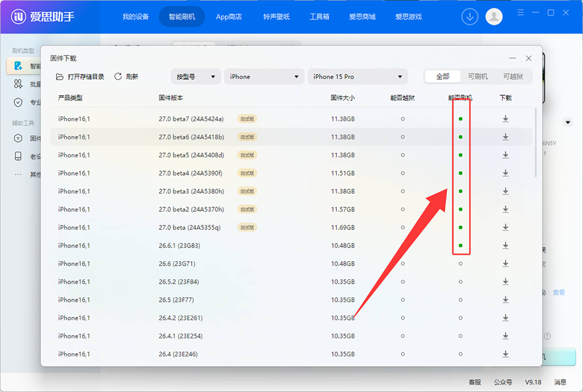Select jailbreak indicator for 26.4.2 (23E261)
Screen dimensions: 583x392
tap(402, 318)
